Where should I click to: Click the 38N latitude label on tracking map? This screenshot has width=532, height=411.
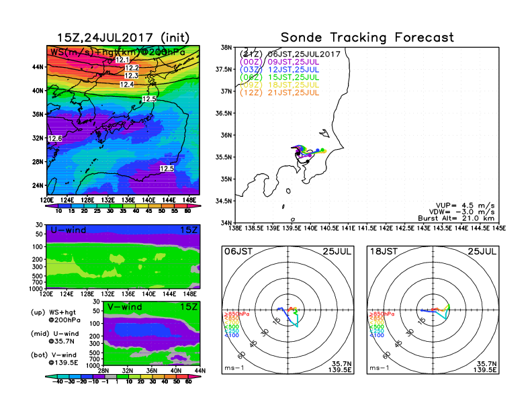pos(226,47)
